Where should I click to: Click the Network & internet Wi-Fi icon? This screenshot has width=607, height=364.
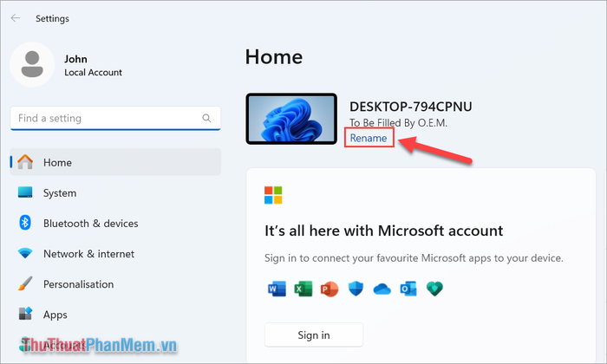click(25, 254)
